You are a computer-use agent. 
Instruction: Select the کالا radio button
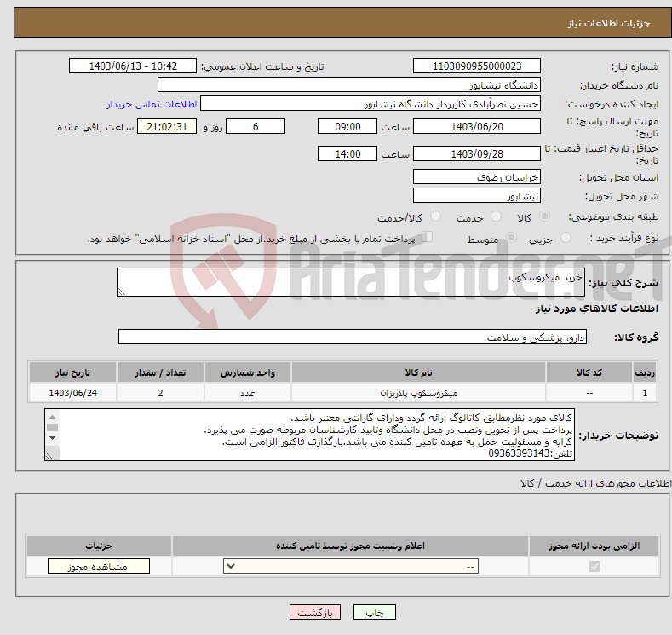544,216
